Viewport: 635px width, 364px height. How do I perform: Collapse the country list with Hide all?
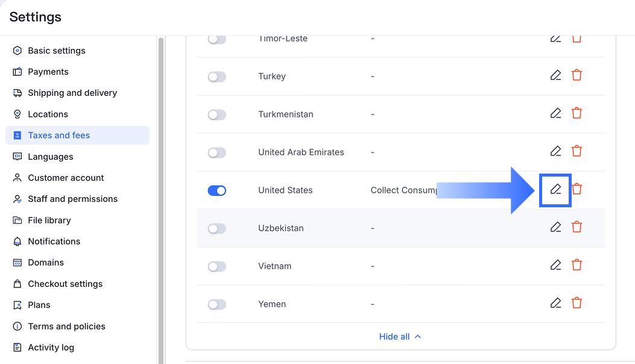[x=400, y=337]
